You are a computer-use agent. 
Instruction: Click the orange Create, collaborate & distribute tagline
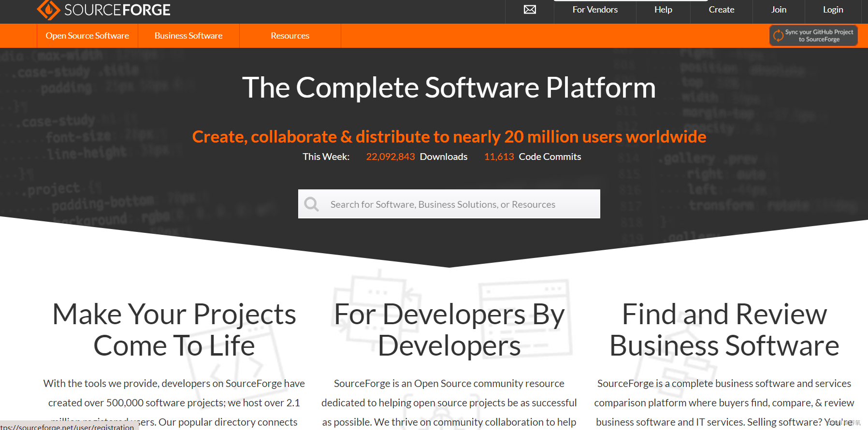tap(449, 137)
